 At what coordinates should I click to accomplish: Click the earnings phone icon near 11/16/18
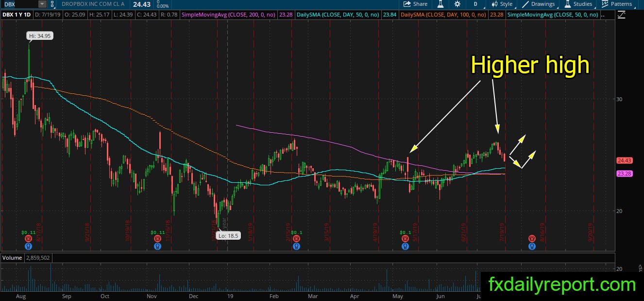click(x=158, y=239)
